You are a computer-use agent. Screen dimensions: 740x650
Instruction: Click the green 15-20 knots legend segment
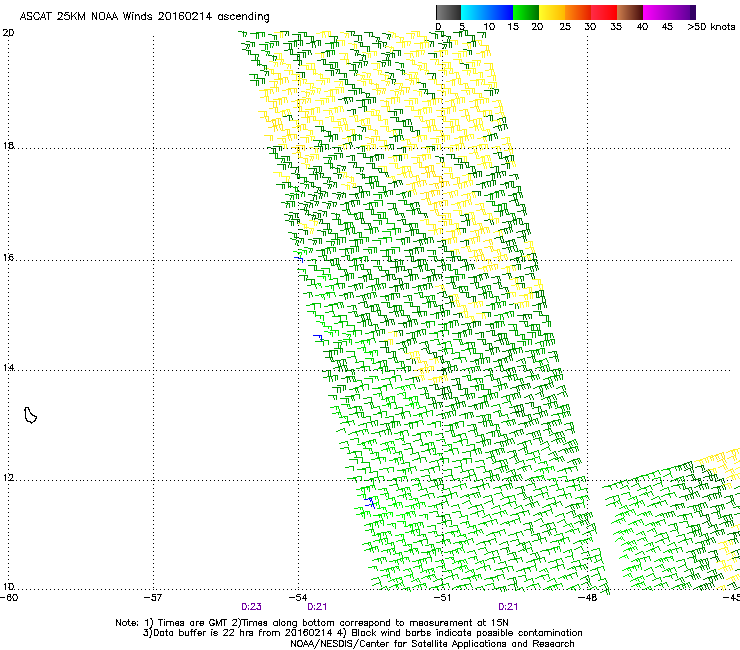point(526,12)
